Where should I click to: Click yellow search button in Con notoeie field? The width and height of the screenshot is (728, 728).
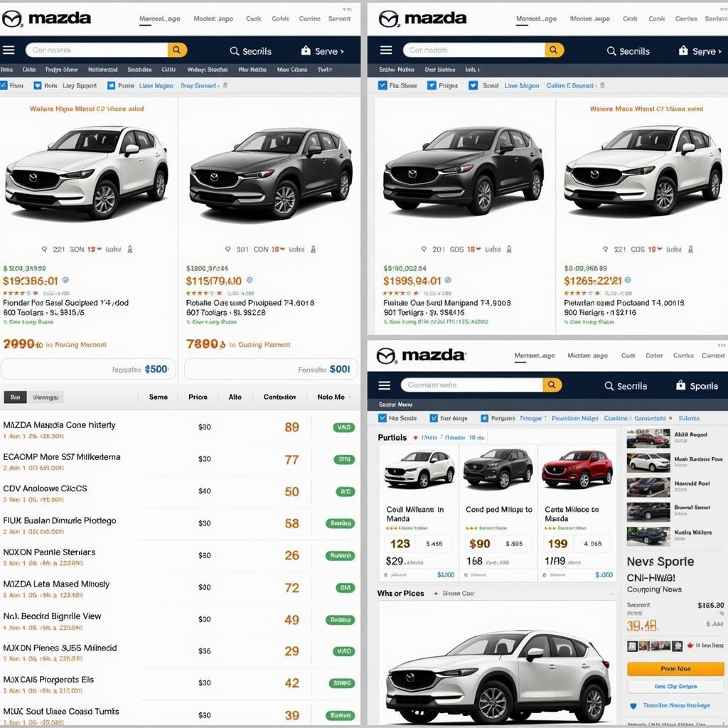point(177,50)
